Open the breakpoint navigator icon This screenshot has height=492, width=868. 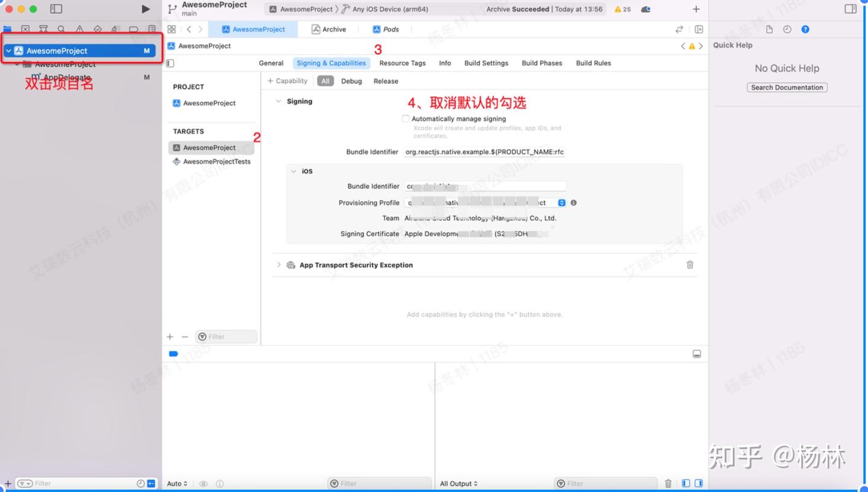134,29
